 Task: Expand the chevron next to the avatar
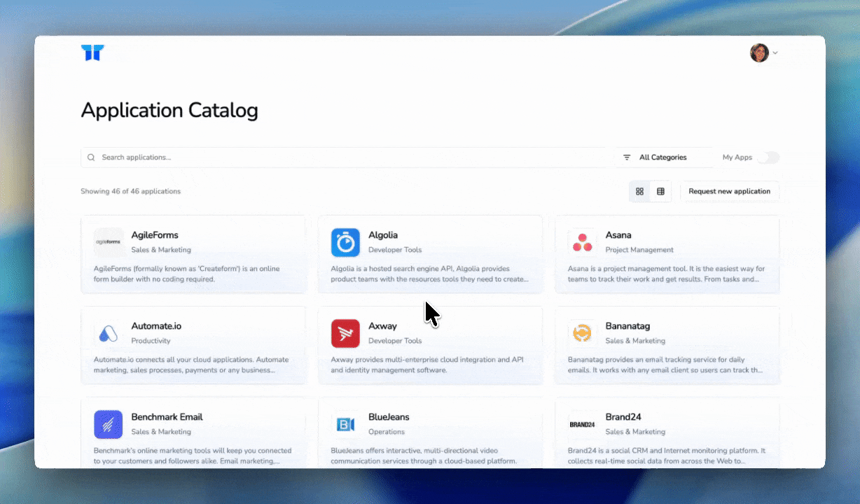click(775, 53)
